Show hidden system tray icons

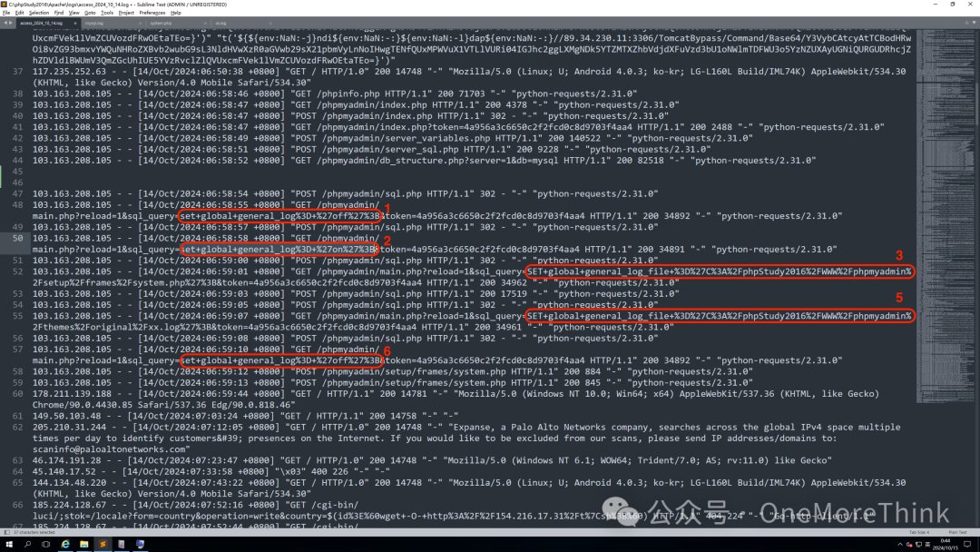[x=900, y=545]
